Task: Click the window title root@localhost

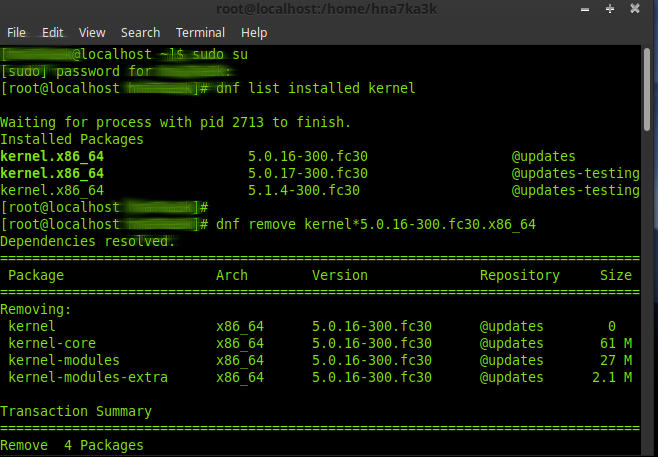Action: [326, 9]
